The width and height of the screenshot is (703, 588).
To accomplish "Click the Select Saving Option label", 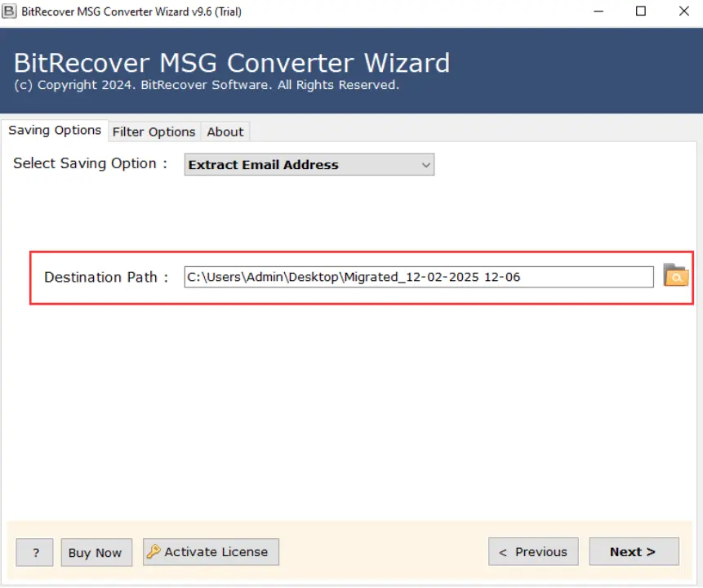I will coord(90,163).
